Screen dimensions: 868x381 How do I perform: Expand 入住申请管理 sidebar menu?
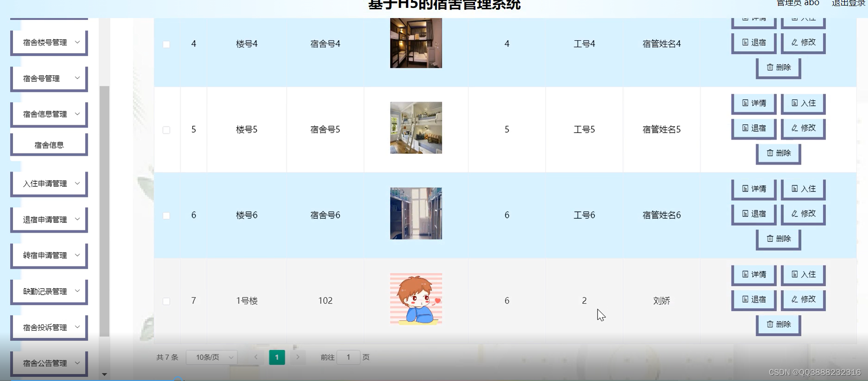50,184
